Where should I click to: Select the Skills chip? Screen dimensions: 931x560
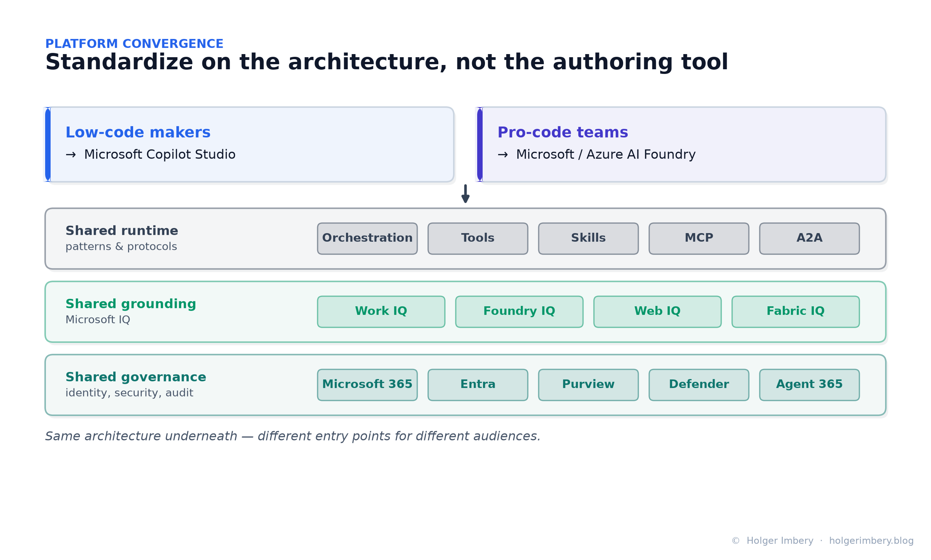(x=588, y=239)
